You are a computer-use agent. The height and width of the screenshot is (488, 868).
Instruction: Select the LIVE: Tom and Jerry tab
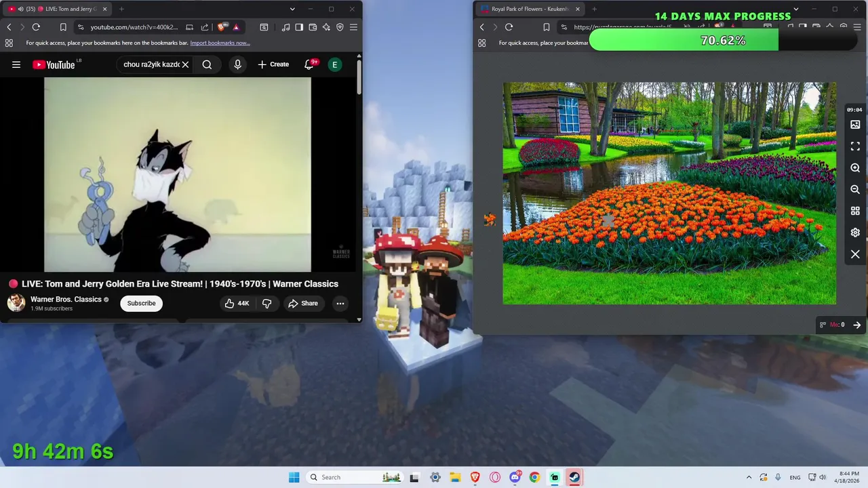[x=57, y=9]
